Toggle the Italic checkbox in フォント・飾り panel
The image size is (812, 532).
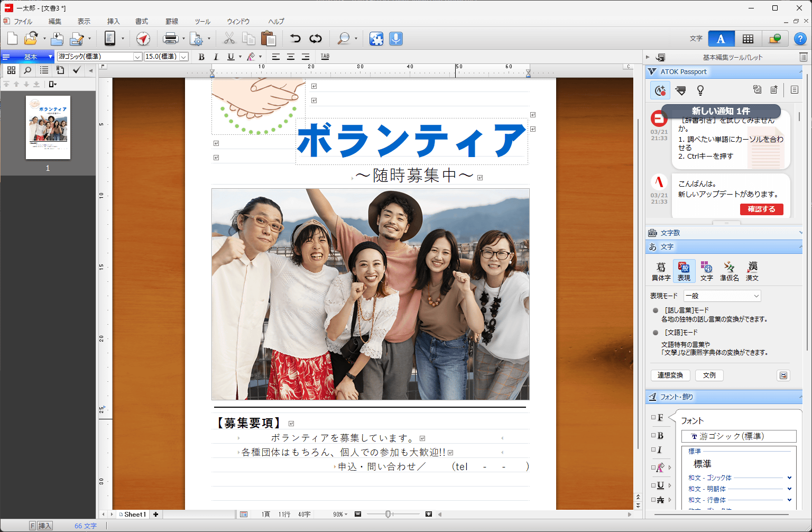click(654, 450)
